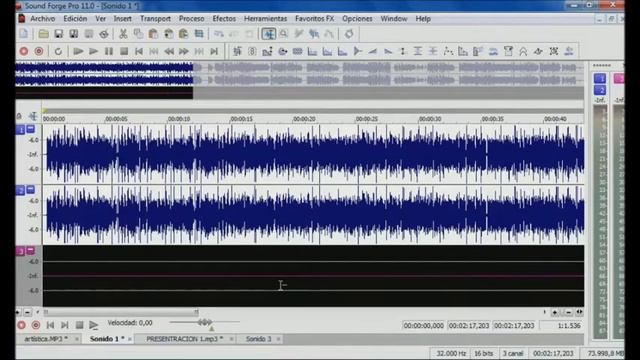Click the play button in the bottom transport bar

coord(94,325)
